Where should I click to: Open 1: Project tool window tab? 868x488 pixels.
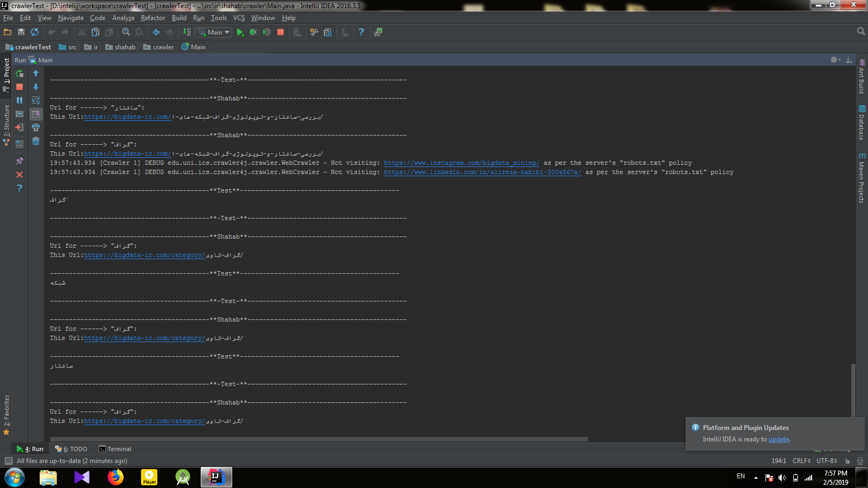coord(6,74)
